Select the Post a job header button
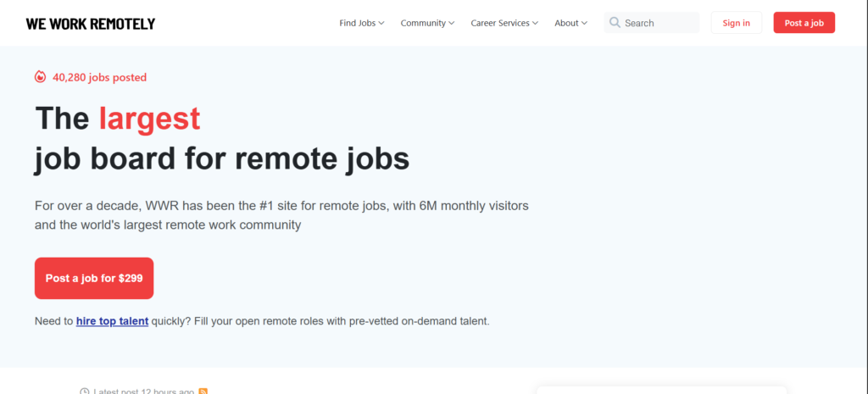Screen dimensions: 868x394 [804, 23]
